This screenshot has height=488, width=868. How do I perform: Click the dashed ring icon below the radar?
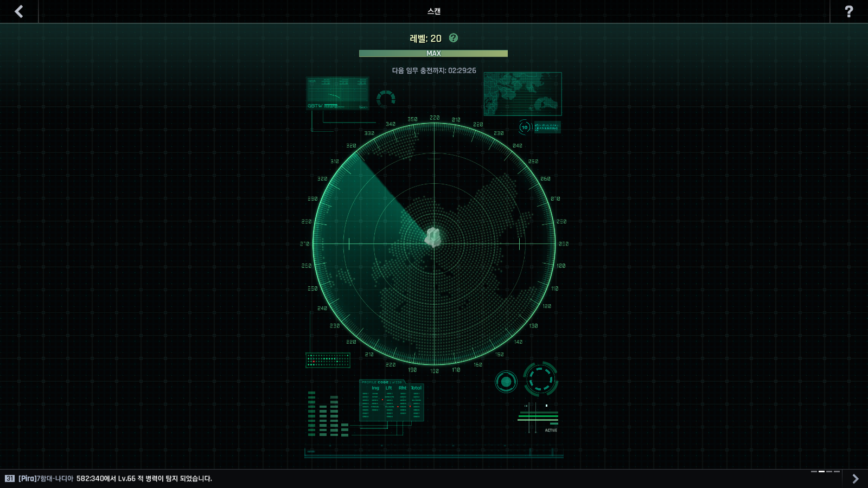pyautogui.click(x=540, y=378)
